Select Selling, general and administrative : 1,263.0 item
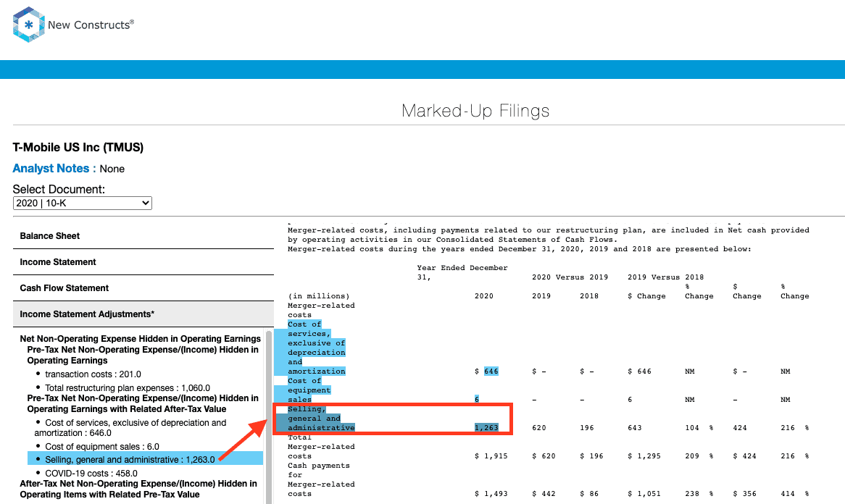 pyautogui.click(x=146, y=459)
